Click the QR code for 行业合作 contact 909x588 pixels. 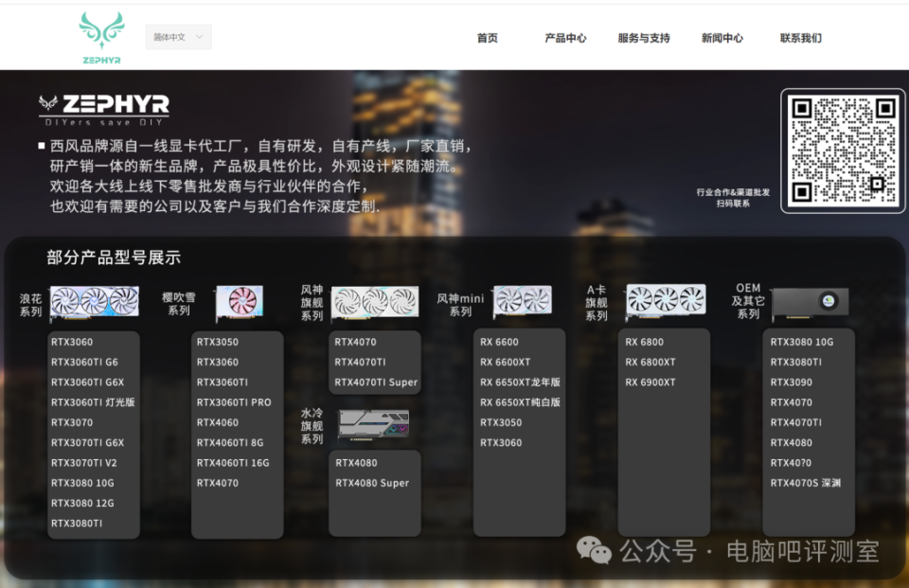coord(843,151)
